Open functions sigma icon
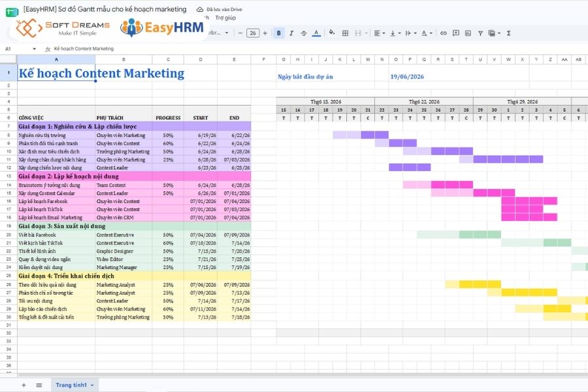 click(509, 33)
